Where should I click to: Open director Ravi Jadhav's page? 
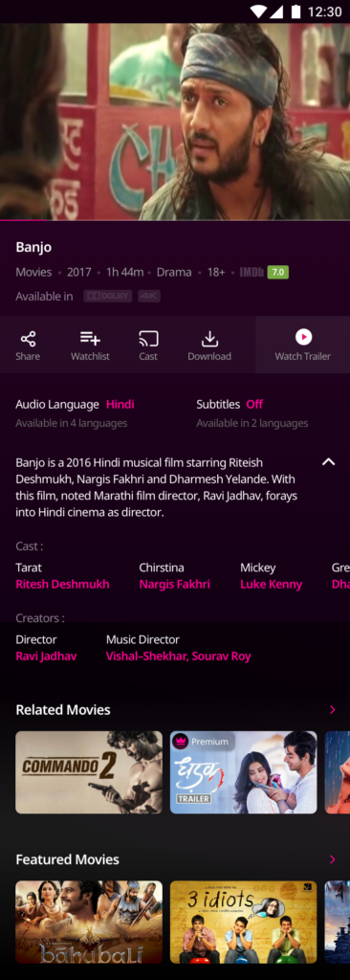point(46,657)
